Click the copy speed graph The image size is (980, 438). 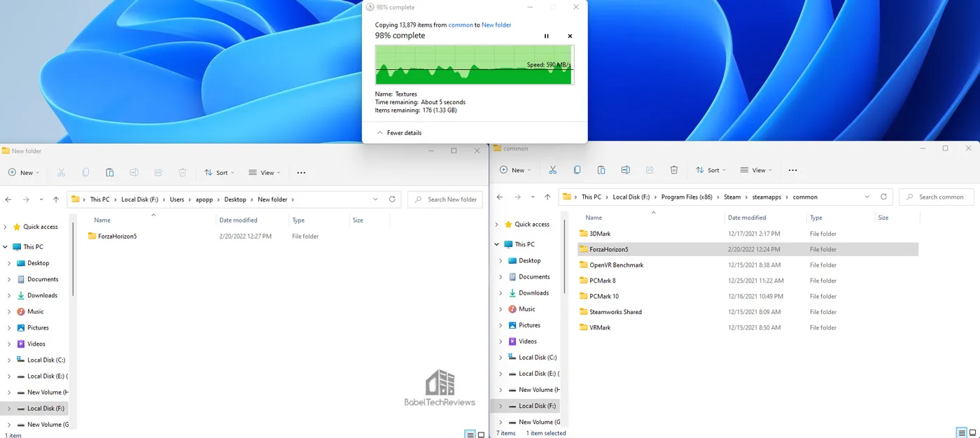[x=475, y=65]
